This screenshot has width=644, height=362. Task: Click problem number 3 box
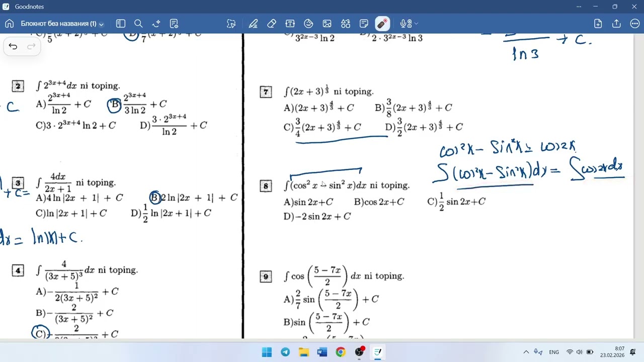pyautogui.click(x=18, y=184)
